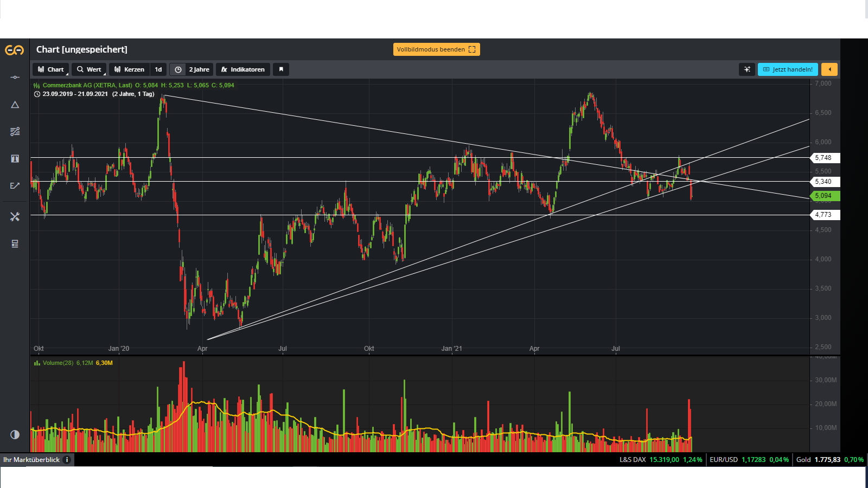Click the candlestick icon beside Commerzbank legend
The width and height of the screenshot is (868, 488).
point(37,85)
